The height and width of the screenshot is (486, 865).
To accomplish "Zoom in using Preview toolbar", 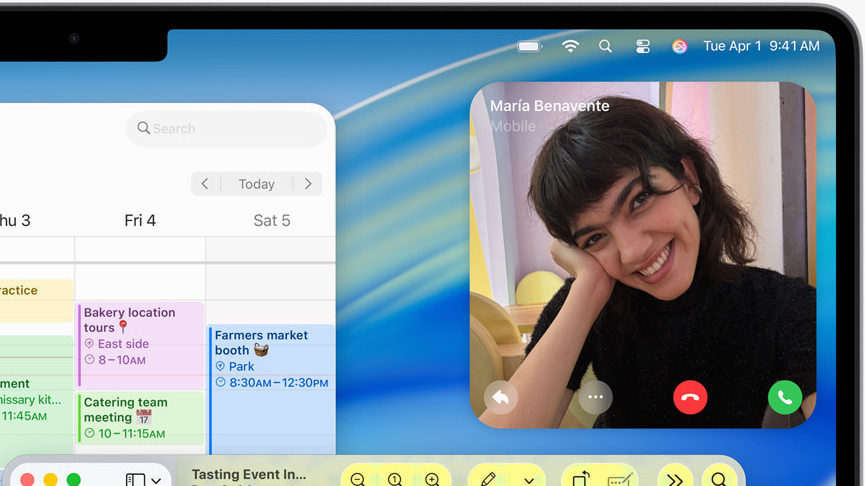I will (x=432, y=479).
